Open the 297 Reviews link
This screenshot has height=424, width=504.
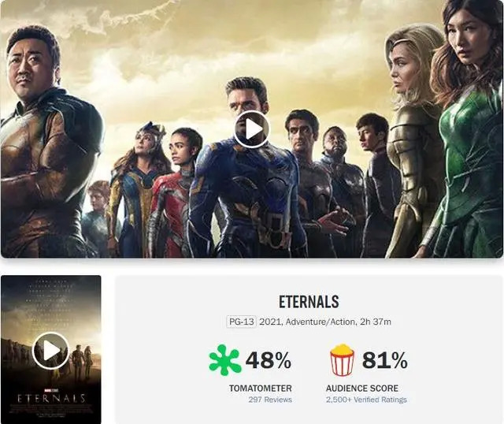[x=270, y=400]
